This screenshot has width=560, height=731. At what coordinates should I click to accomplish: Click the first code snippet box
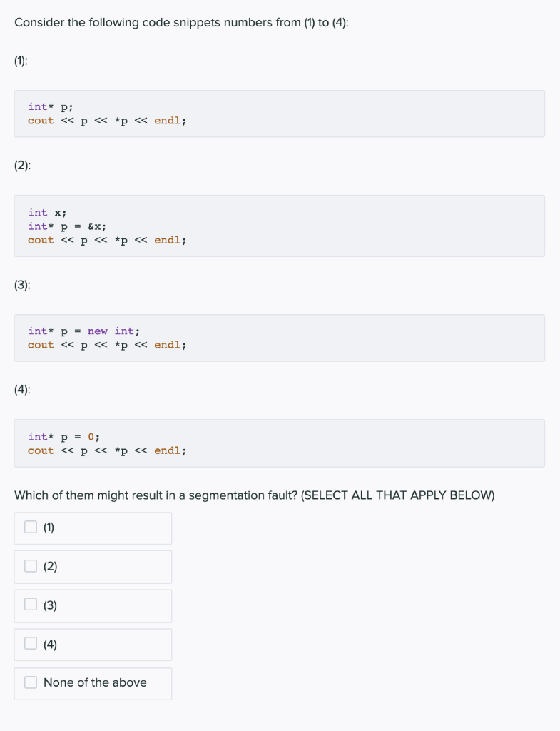pos(280,114)
